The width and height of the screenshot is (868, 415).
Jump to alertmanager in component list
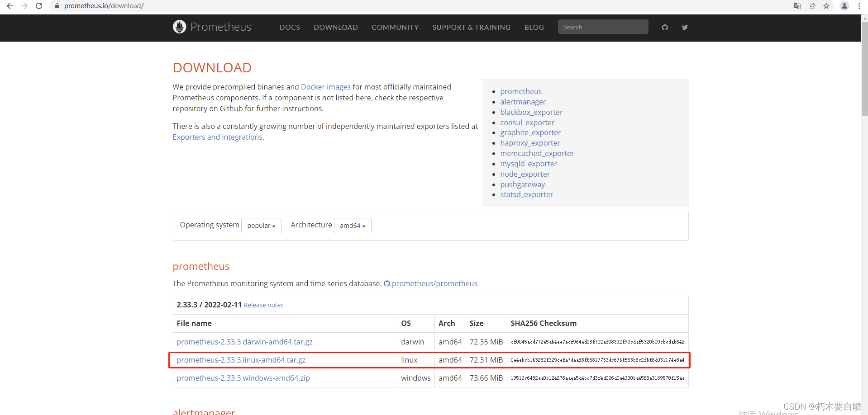(523, 102)
